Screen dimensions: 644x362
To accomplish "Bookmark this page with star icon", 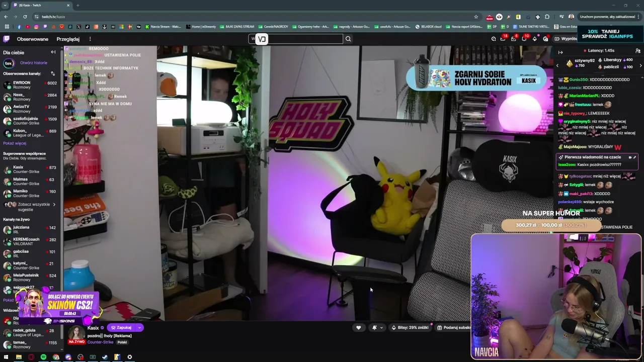I will click(476, 17).
